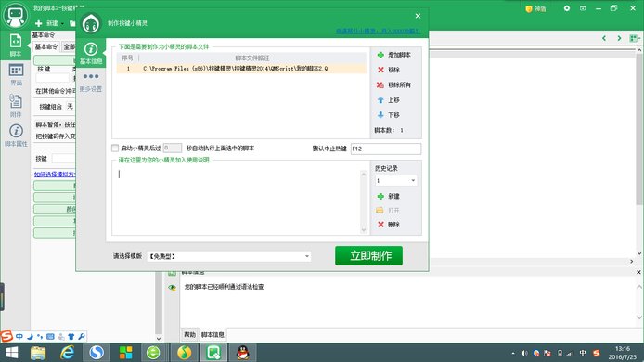Viewport: 644px width, 362px height.
Task: Click the blue 如何选择模拟方式 link in the main window
Action: click(x=55, y=175)
